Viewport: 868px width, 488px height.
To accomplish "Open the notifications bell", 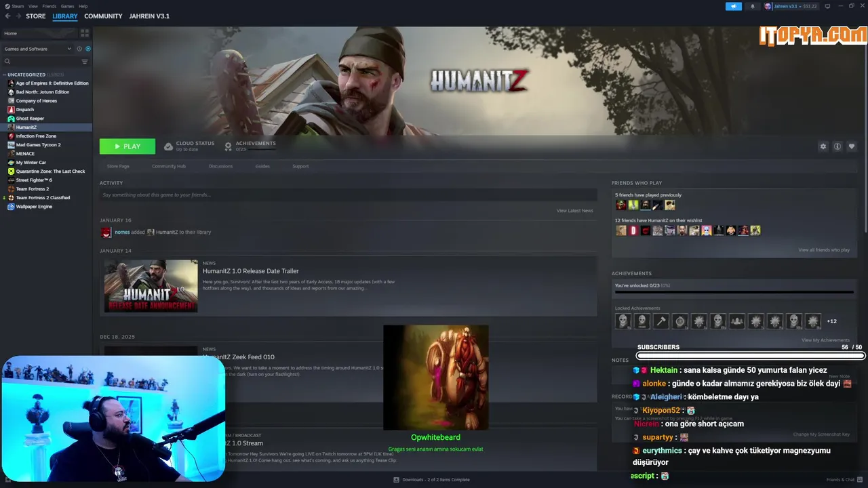I will (752, 6).
